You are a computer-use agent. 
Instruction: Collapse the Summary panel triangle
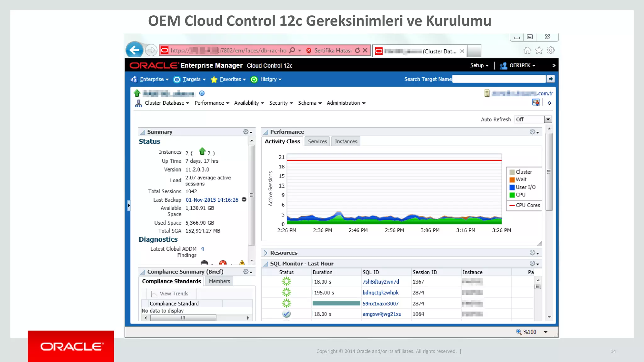[x=143, y=132]
